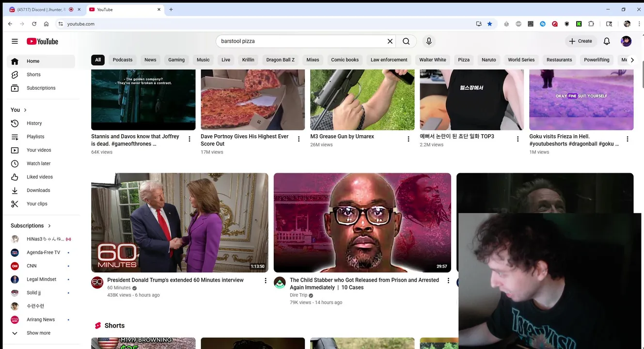Viewport: 644px width, 349px height.
Task: Open Dave Portnoy pizza thumbnail
Action: [253, 100]
